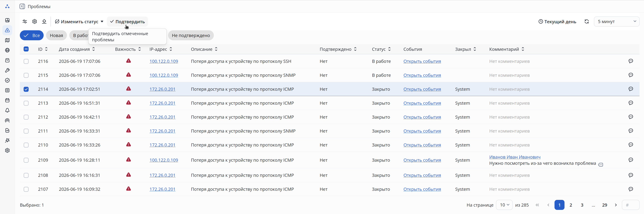644x214 pixels.
Task: Open the 5 минут refresh interval dropdown
Action: pyautogui.click(x=617, y=22)
